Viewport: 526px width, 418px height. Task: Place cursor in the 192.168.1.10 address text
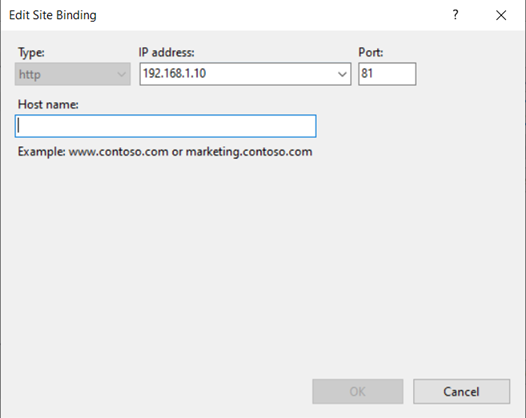point(174,73)
